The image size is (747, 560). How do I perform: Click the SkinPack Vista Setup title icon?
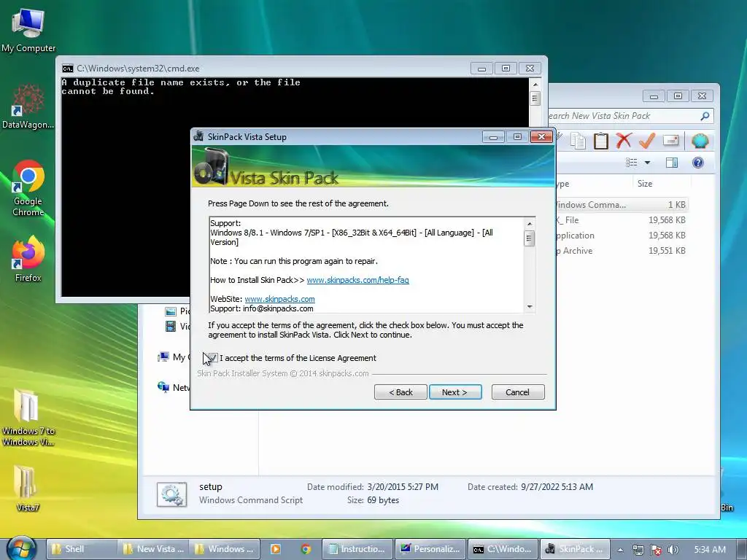198,136
